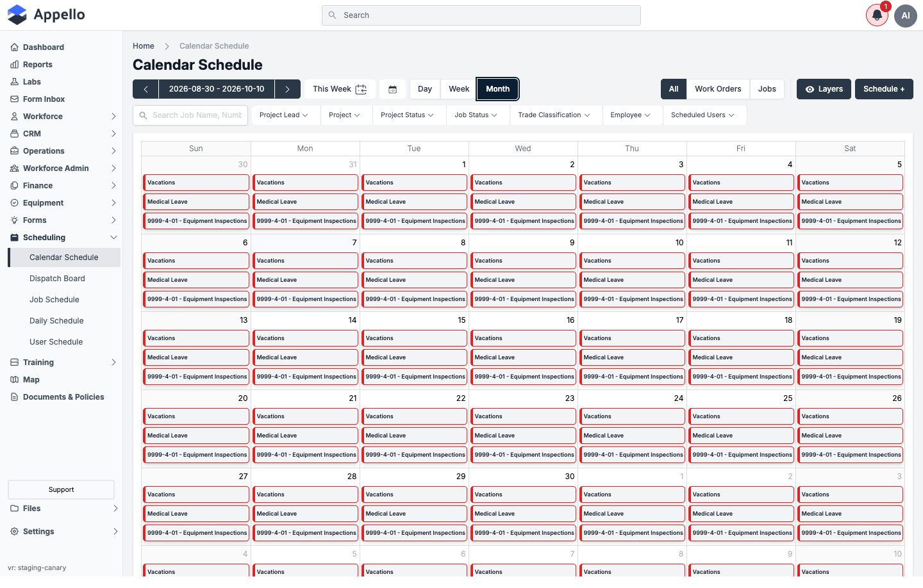Select the Month view tab
Image resolution: width=923 pixels, height=588 pixels.
coord(498,89)
